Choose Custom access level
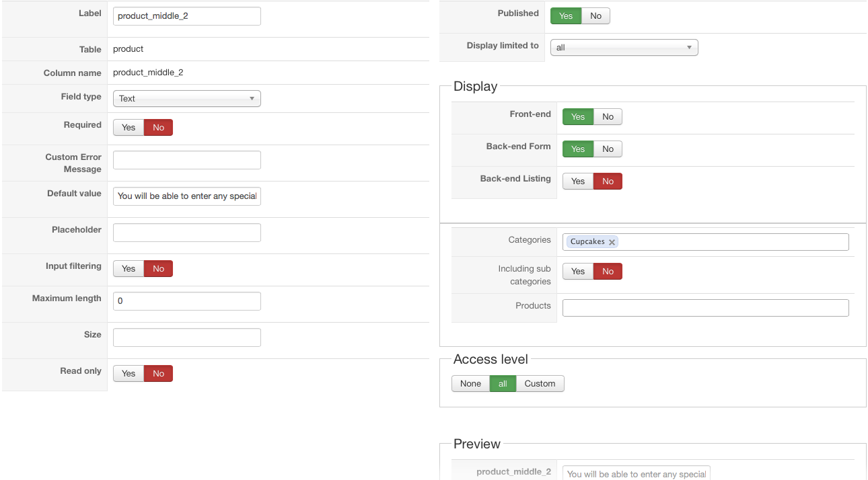868x480 pixels. coord(540,384)
